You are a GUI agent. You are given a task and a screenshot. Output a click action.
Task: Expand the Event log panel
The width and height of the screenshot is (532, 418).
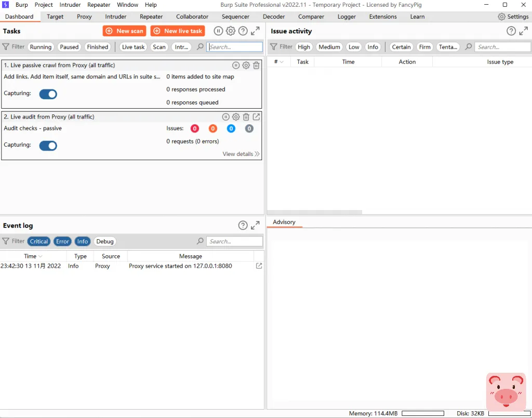point(255,226)
